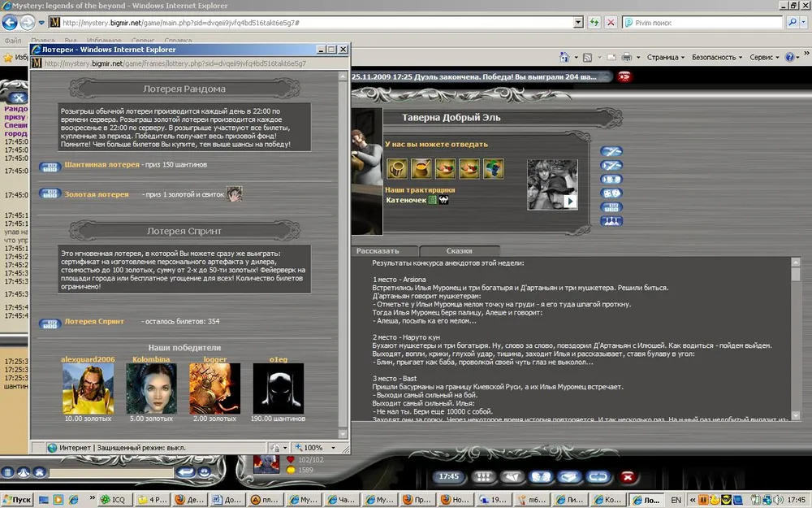
Task: Click the scroll prize icon for Золотая лотерея
Action: pyautogui.click(x=234, y=193)
